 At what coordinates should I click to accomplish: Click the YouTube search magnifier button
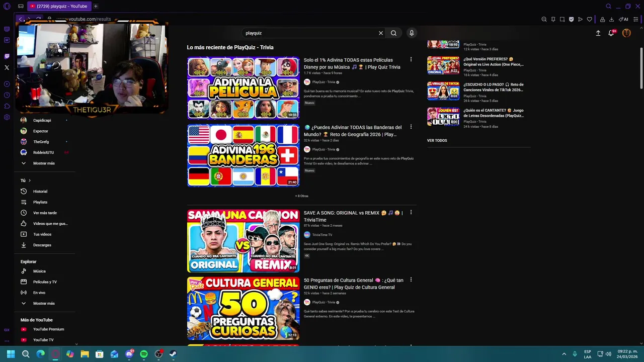pos(393,33)
